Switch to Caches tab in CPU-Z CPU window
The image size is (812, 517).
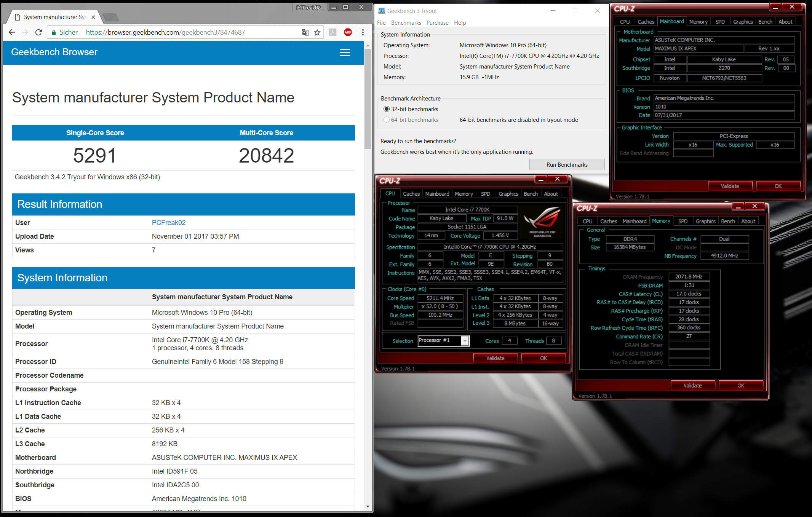411,194
